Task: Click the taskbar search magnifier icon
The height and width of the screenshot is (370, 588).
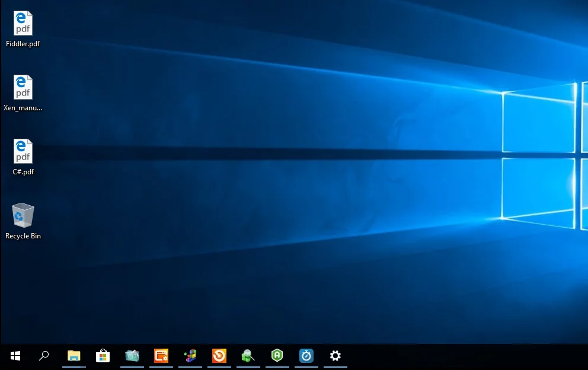Action: pos(44,356)
